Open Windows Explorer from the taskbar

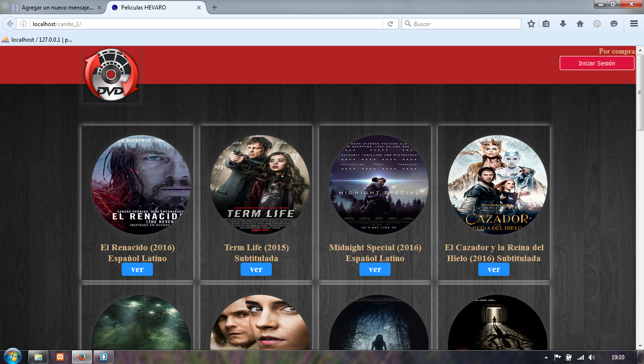38,357
